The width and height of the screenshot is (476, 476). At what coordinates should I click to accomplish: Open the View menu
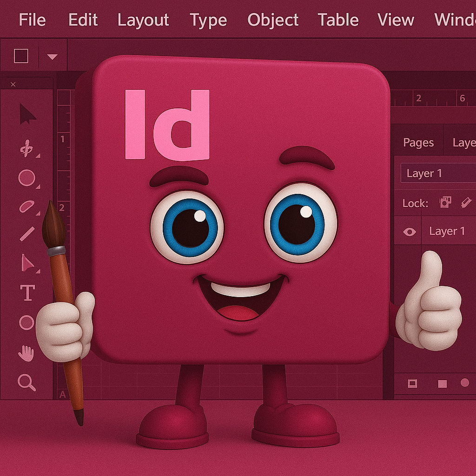pos(396,20)
